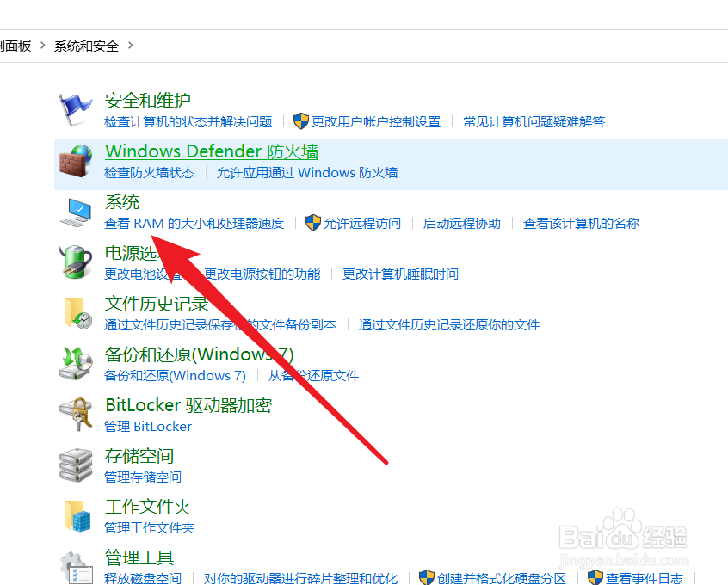728x585 pixels.
Task: Click the 安全和维护 flag icon
Action: pyautogui.click(x=76, y=106)
